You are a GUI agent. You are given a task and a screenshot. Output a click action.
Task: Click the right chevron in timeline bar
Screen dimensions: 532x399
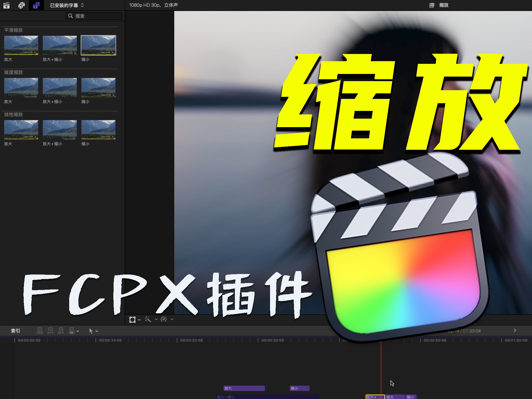(x=515, y=330)
